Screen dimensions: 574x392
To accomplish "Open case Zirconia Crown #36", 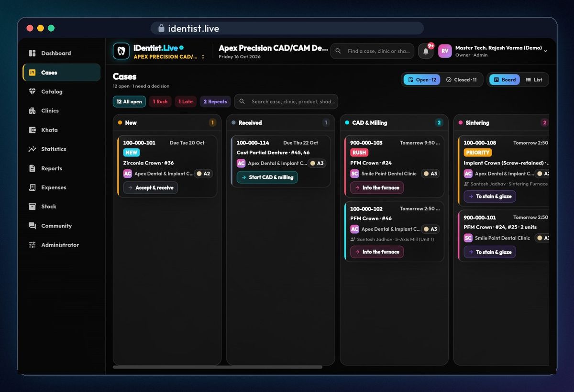I will [149, 163].
